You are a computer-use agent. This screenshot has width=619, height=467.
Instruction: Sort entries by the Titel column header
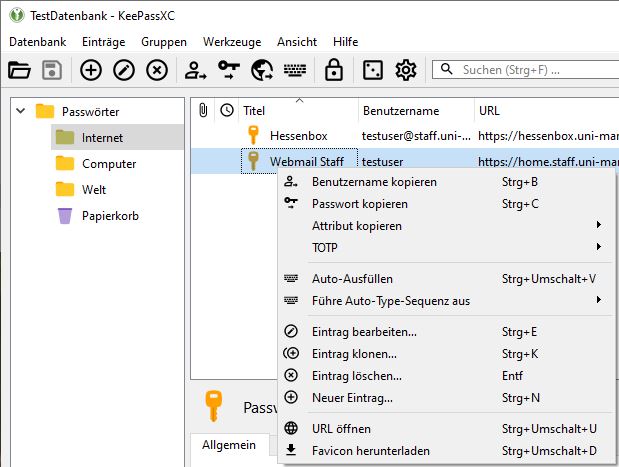point(298,111)
